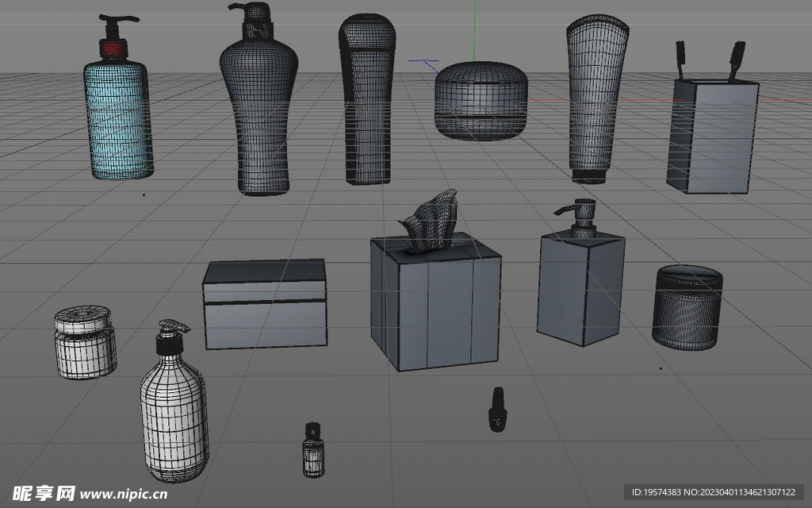Click the small dropper bottle at the bottom
The height and width of the screenshot is (508, 812).
(x=313, y=451)
